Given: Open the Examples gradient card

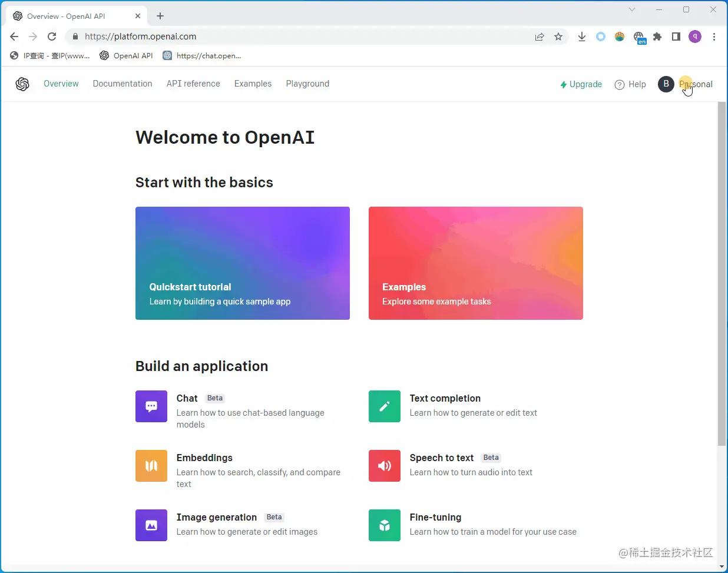Looking at the screenshot, I should point(476,263).
